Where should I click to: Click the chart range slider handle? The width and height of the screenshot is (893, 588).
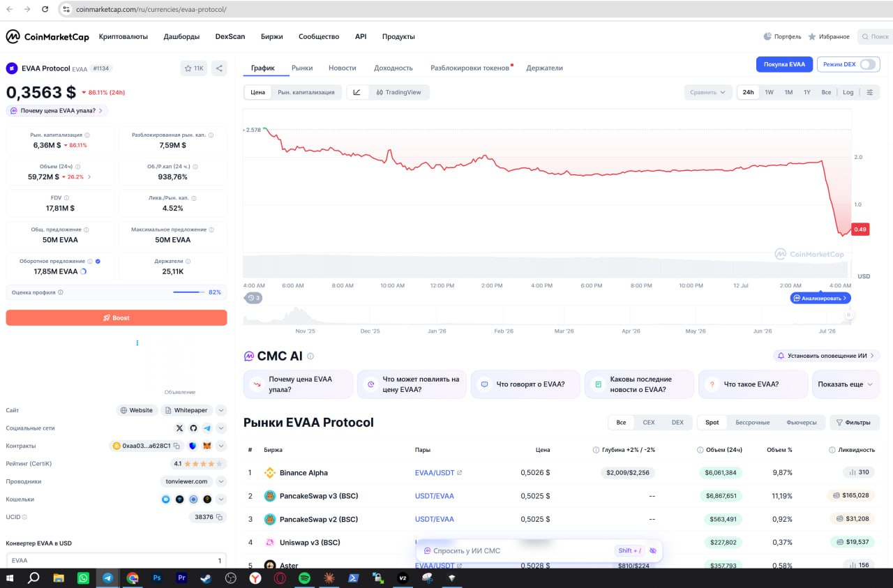(849, 315)
